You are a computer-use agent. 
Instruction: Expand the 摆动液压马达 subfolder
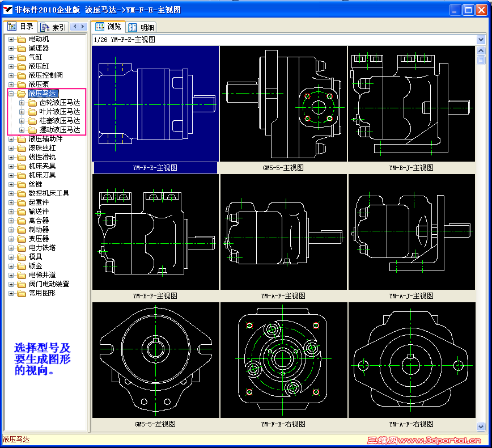22,130
